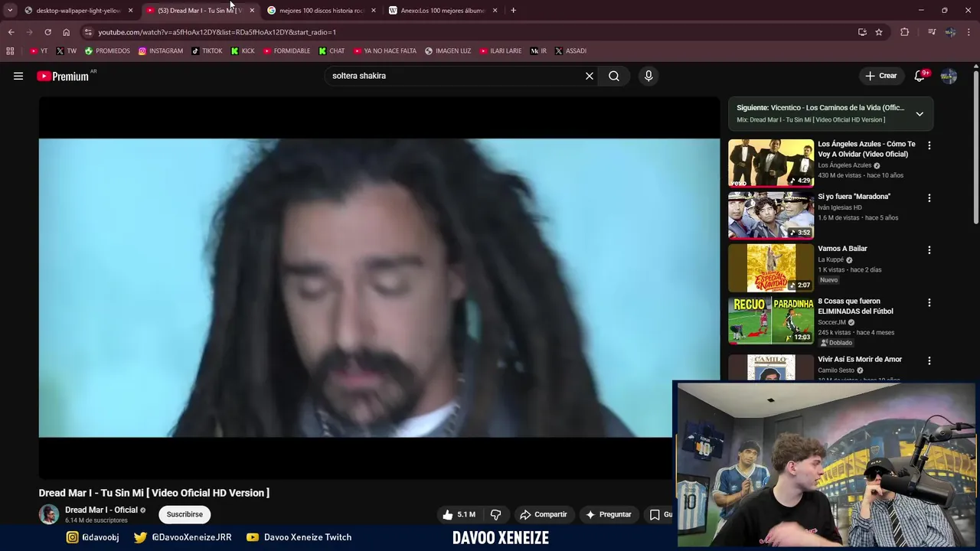Image resolution: width=980 pixels, height=551 pixels.
Task: Open the ILARI LARIE bookmark
Action: [501, 51]
